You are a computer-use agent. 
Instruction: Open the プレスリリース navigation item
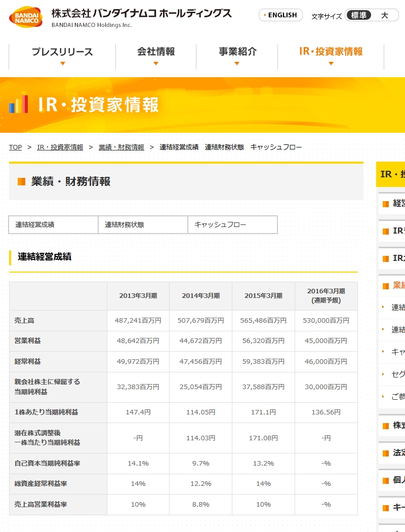pyautogui.click(x=62, y=52)
